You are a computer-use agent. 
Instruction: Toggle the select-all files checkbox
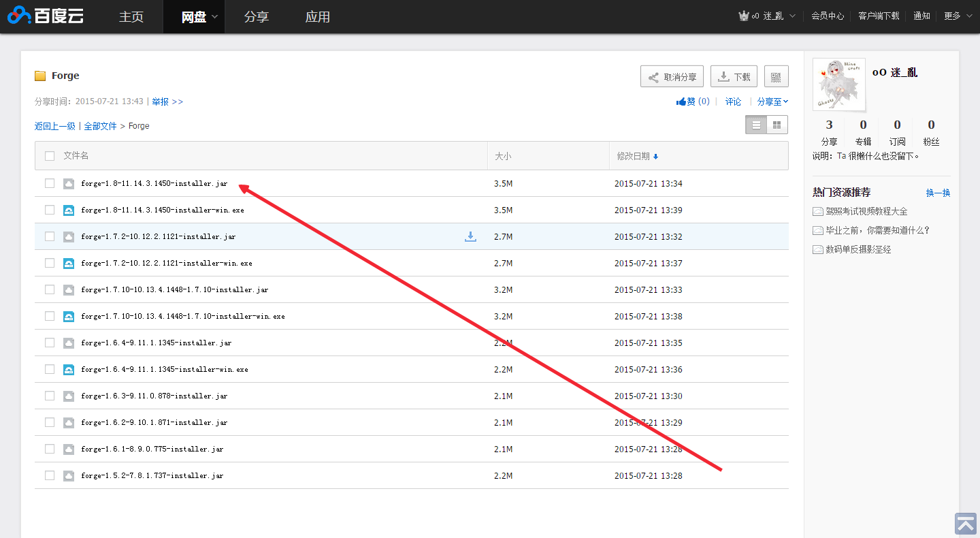[x=50, y=156]
